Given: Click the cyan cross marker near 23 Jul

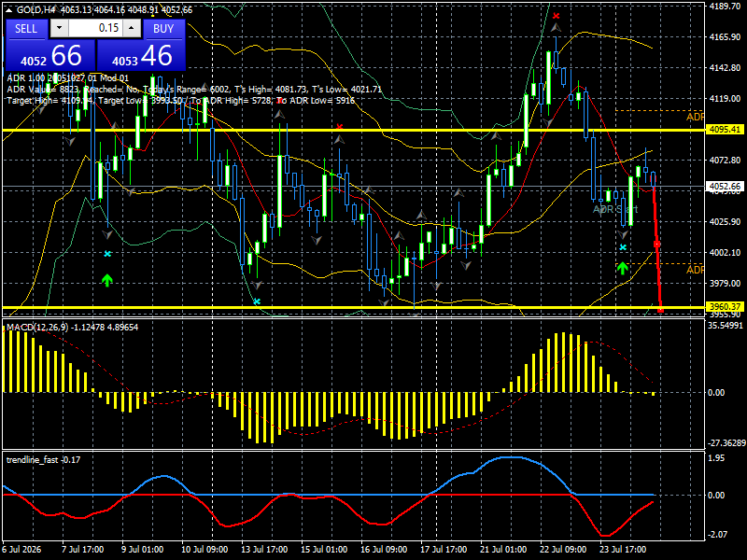Looking at the screenshot, I should coord(623,247).
